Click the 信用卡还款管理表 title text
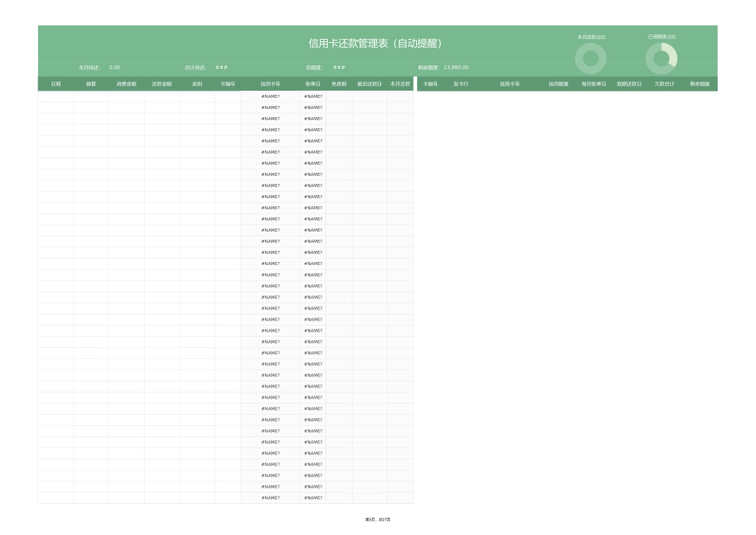 [375, 44]
